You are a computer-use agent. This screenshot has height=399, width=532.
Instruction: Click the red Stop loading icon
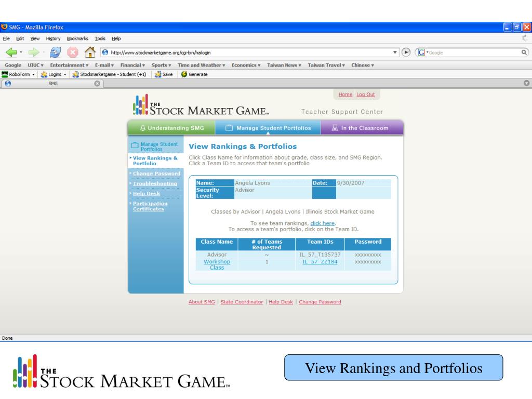[x=72, y=52]
